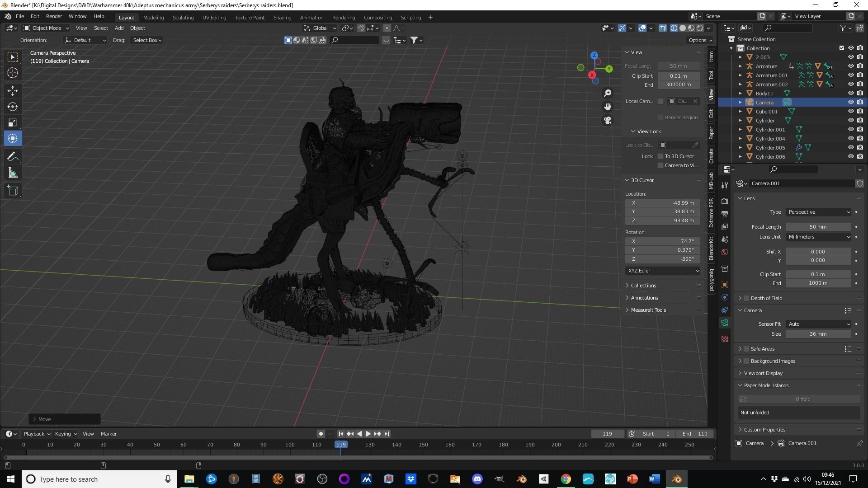This screenshot has width=868, height=488.
Task: Enable the Safe Areas checkbox
Action: (746, 349)
